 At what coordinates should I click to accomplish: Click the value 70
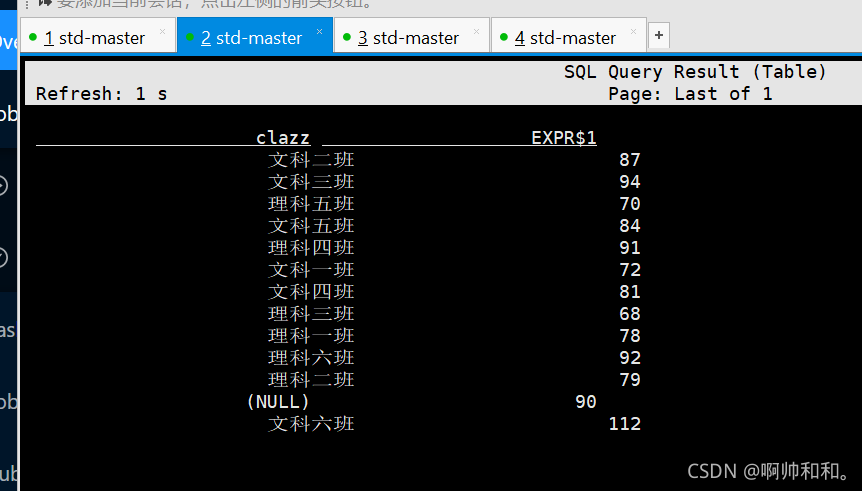click(x=629, y=204)
